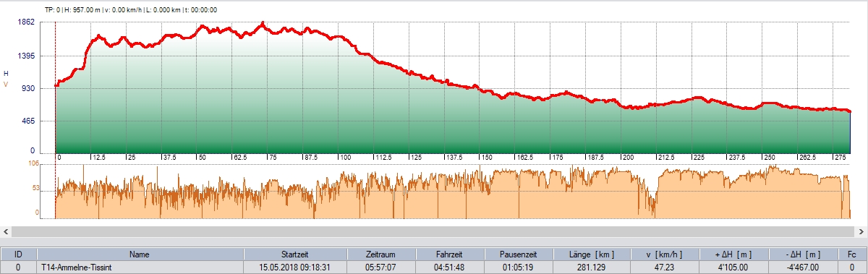
Task: Sort by v [km/h] column header
Action: pos(665,254)
